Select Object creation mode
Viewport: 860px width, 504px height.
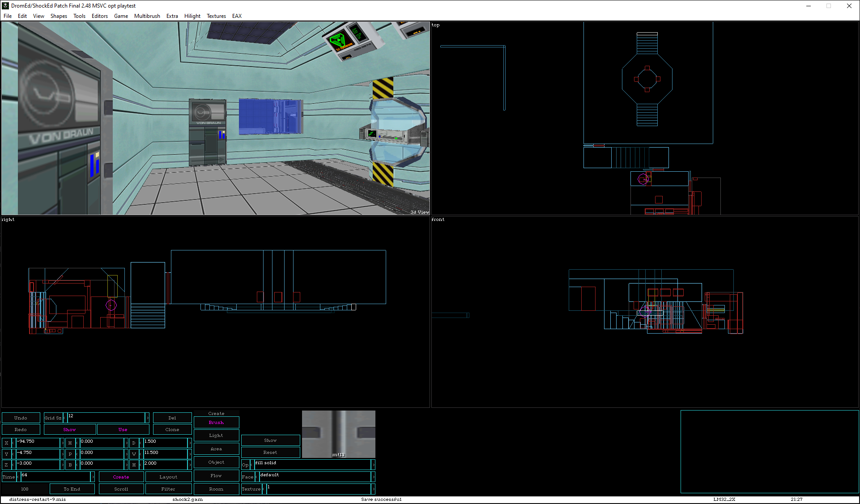216,462
